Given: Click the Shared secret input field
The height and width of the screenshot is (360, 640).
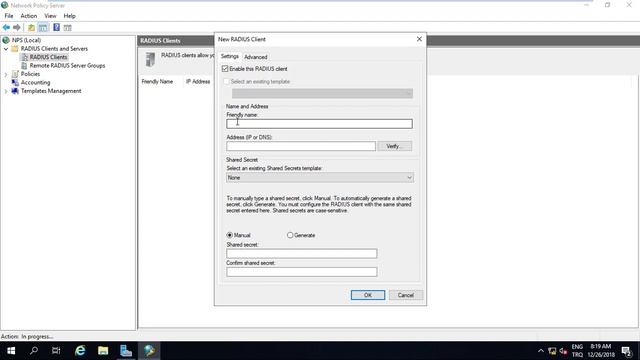Looking at the screenshot, I should pos(302,253).
